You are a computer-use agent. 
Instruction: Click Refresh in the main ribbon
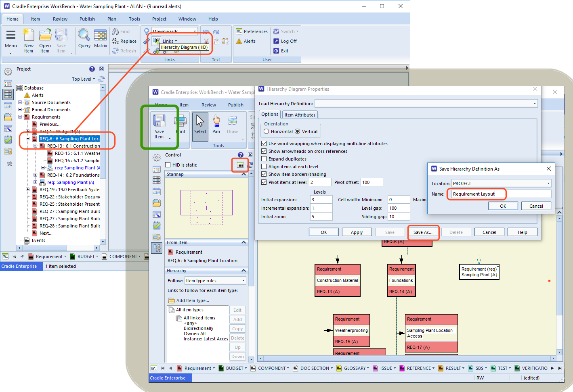click(x=124, y=51)
